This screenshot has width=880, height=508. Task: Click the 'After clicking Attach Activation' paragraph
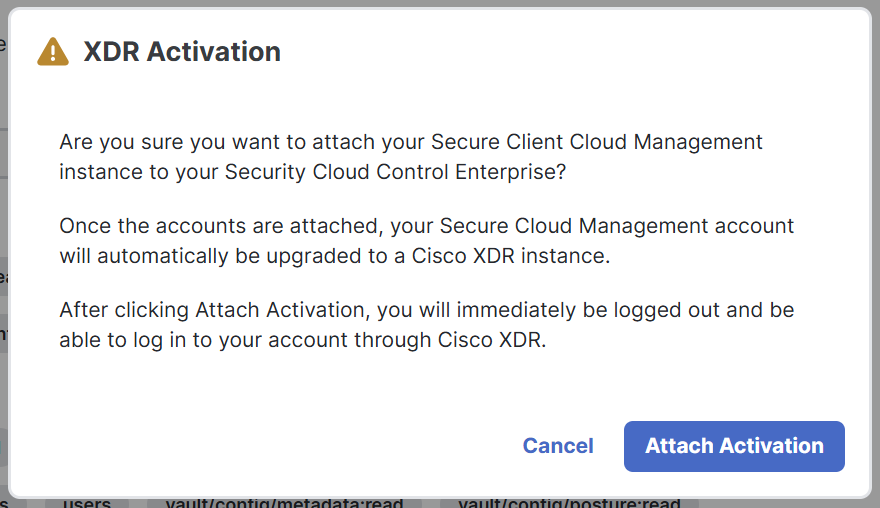(x=427, y=325)
